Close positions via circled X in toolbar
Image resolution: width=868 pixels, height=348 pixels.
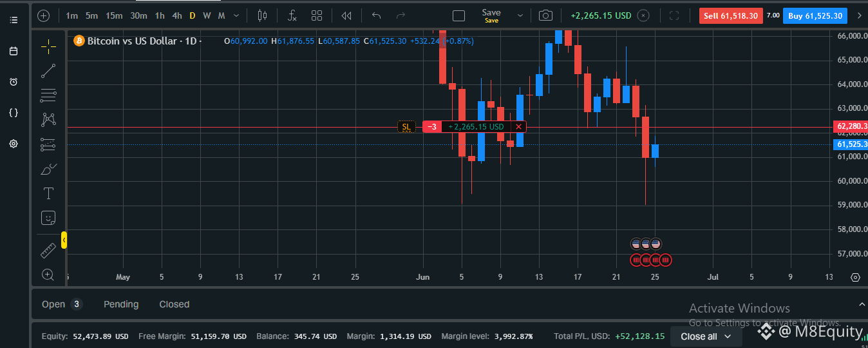click(643, 15)
